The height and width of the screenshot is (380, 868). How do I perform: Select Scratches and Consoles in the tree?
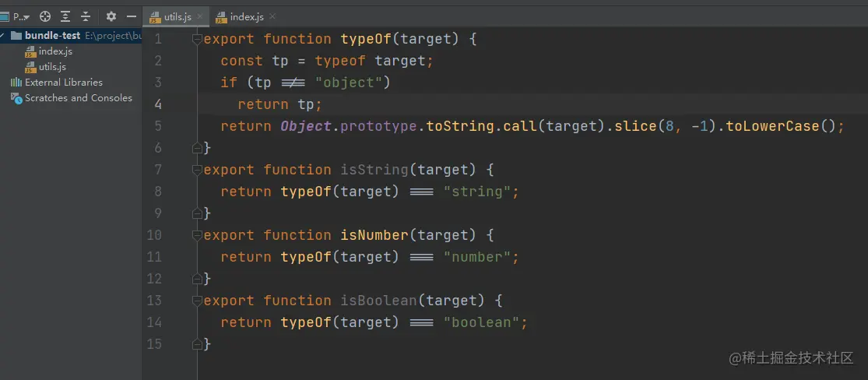pos(79,98)
